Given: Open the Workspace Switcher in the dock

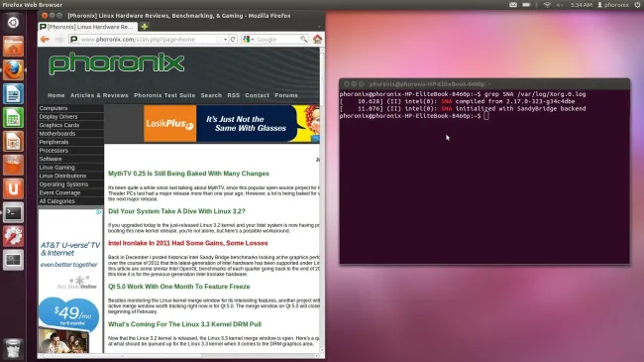Looking at the screenshot, I should (x=13, y=260).
